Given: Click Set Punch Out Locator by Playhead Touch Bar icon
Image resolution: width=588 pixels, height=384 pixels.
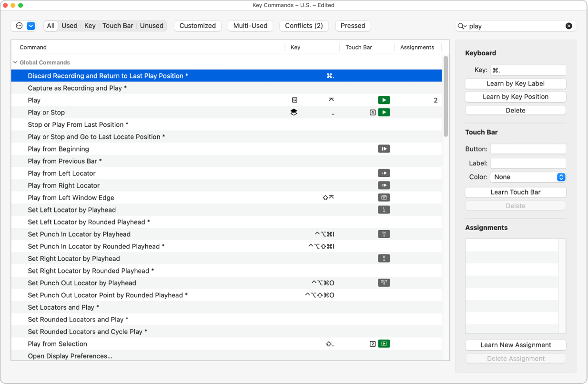Looking at the screenshot, I should click(x=384, y=283).
